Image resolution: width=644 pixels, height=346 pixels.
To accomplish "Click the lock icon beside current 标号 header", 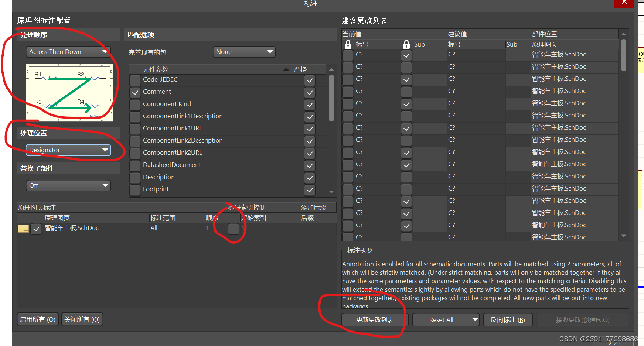I will (x=348, y=44).
